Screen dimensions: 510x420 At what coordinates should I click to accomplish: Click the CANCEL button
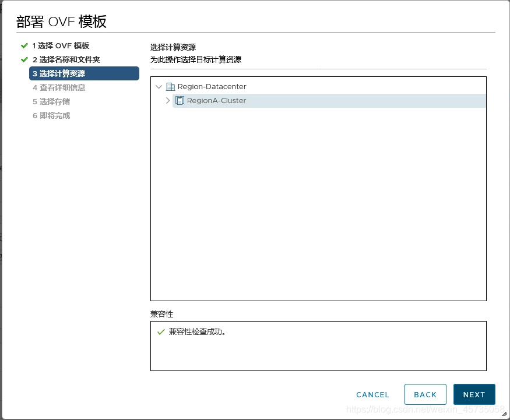(x=373, y=394)
